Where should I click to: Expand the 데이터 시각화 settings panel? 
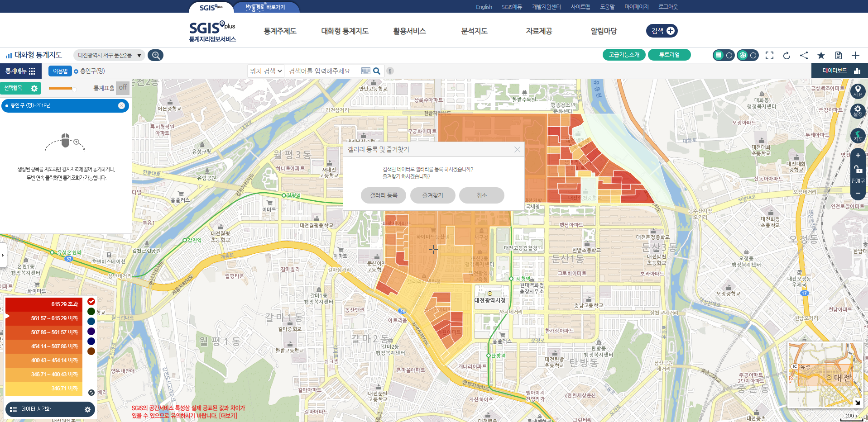87,409
